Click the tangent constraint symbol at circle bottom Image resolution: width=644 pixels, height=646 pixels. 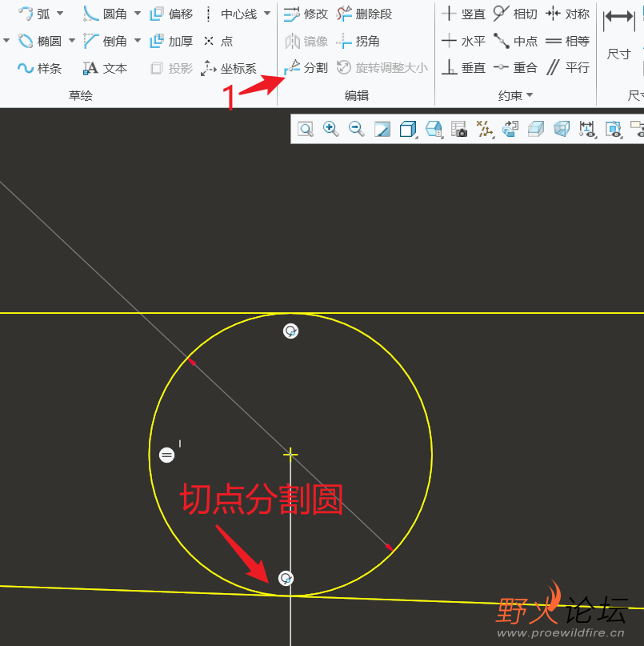pos(286,578)
